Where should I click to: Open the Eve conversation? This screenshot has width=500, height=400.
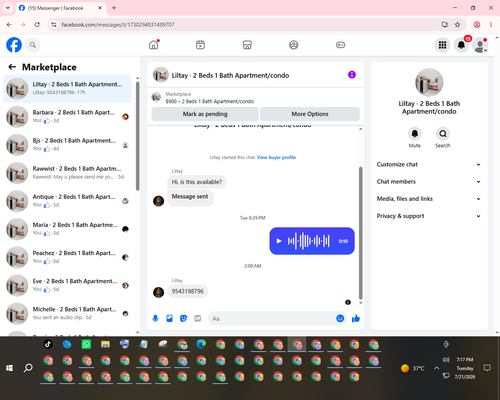(x=68, y=285)
